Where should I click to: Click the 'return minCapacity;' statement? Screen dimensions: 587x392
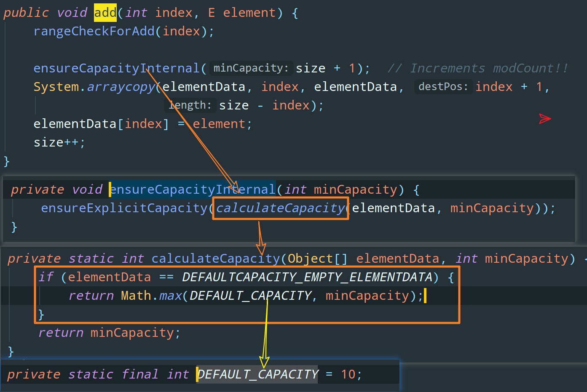[x=110, y=333]
